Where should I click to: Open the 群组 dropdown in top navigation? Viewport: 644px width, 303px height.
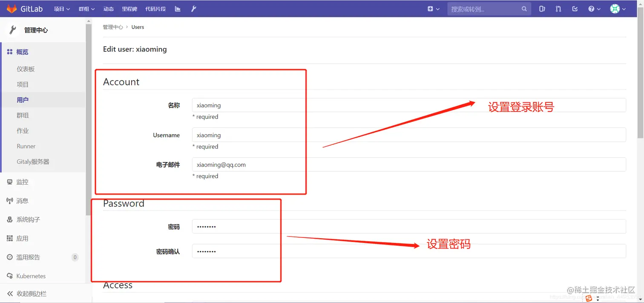pyautogui.click(x=86, y=9)
